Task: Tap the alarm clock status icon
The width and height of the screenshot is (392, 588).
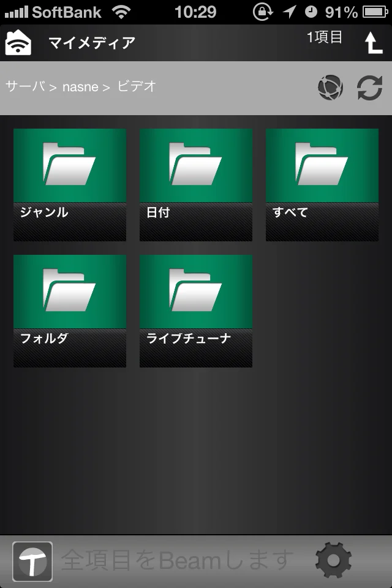Action: [x=311, y=12]
